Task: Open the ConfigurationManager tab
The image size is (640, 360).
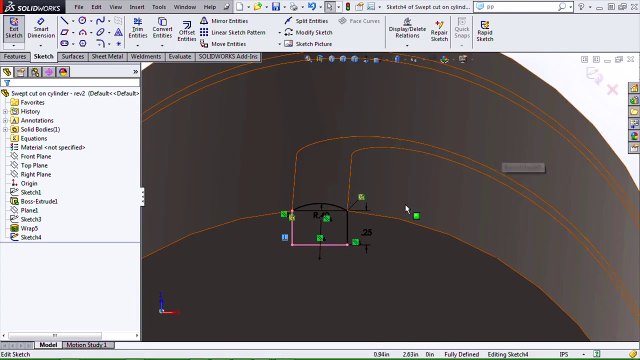Action: click(x=35, y=72)
